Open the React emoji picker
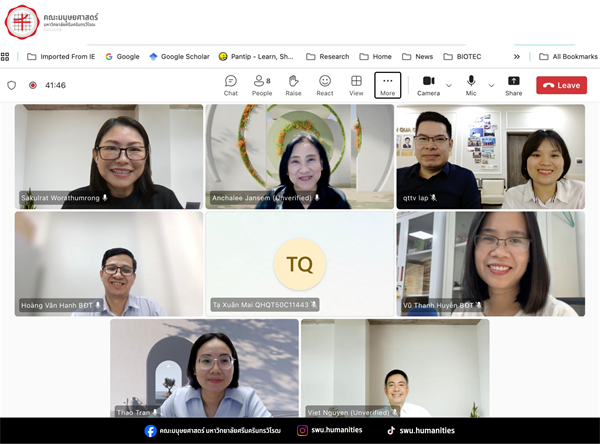This screenshot has height=444, width=600. click(325, 85)
